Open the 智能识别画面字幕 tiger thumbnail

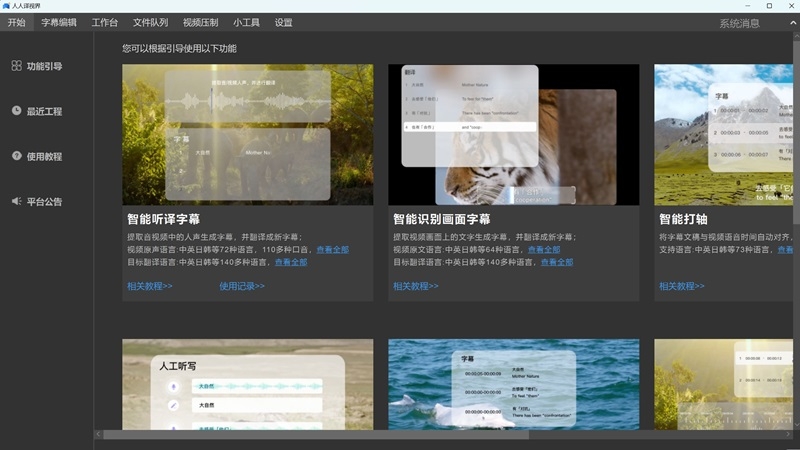click(x=514, y=135)
